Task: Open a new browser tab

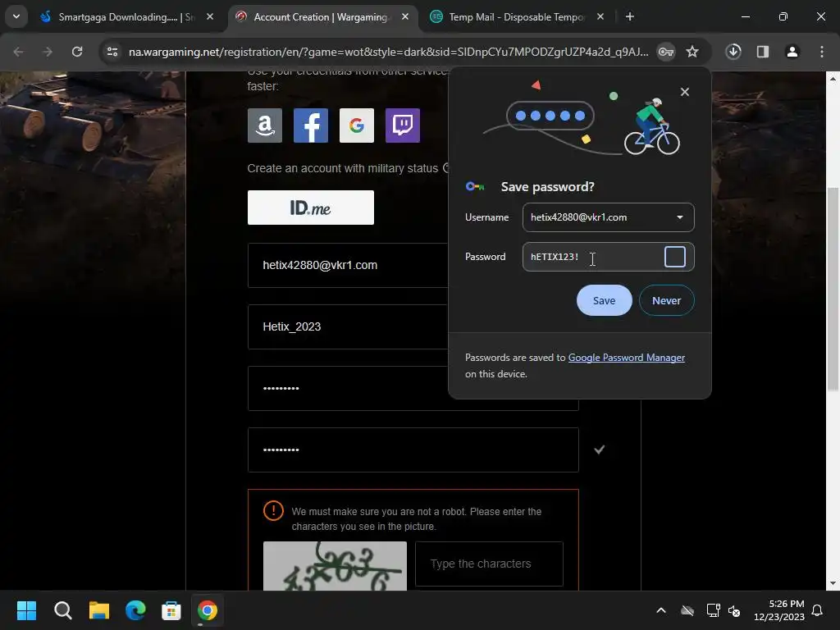Action: [630, 17]
